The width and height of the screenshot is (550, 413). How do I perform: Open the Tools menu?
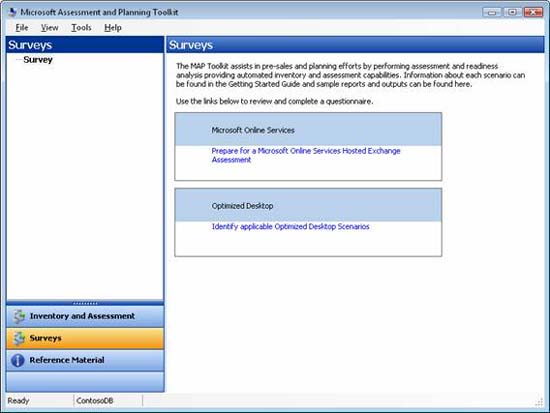(x=81, y=27)
